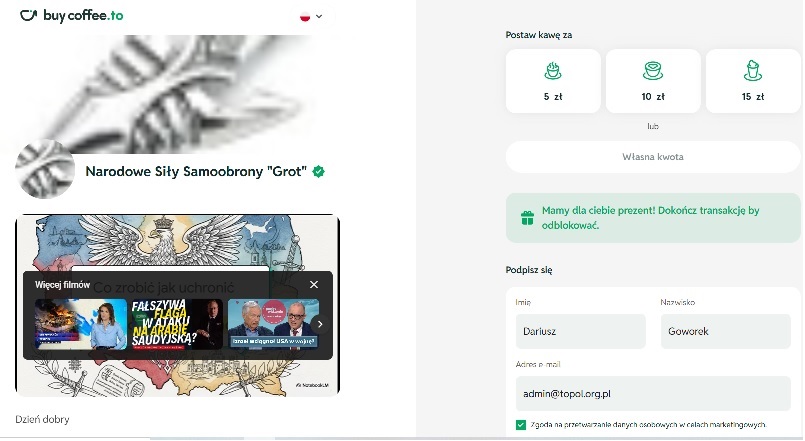Edit the Nazwisko field containing Goworek
The image size is (805, 441).
pos(725,332)
